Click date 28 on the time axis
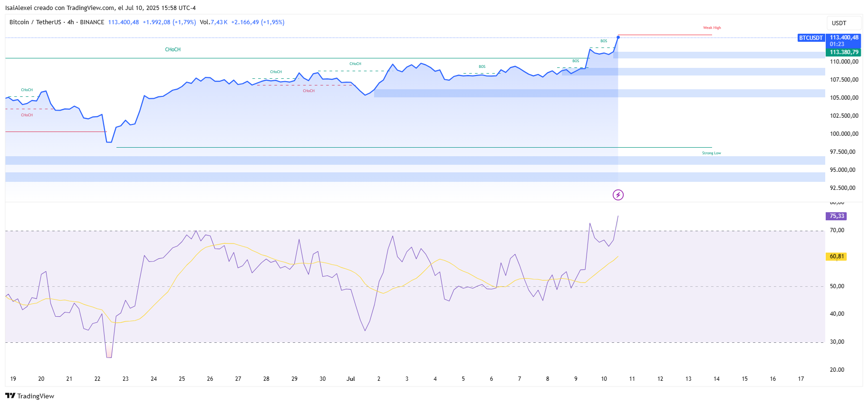The width and height of the screenshot is (868, 405). tap(266, 379)
